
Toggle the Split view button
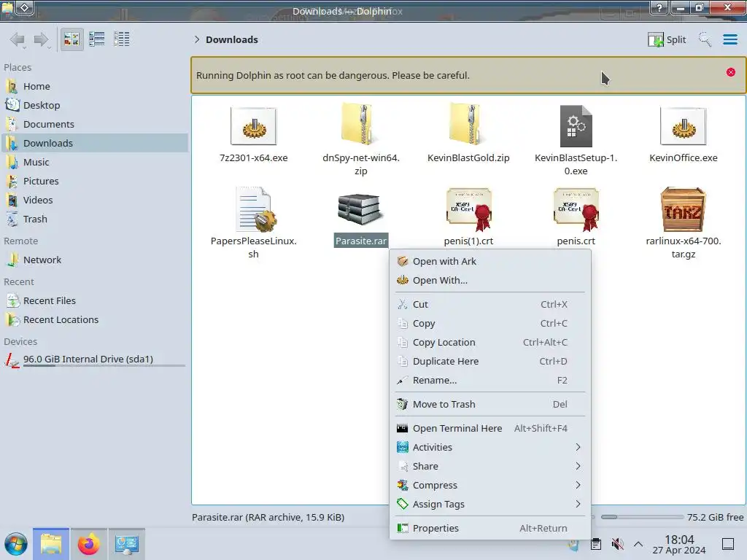click(667, 39)
